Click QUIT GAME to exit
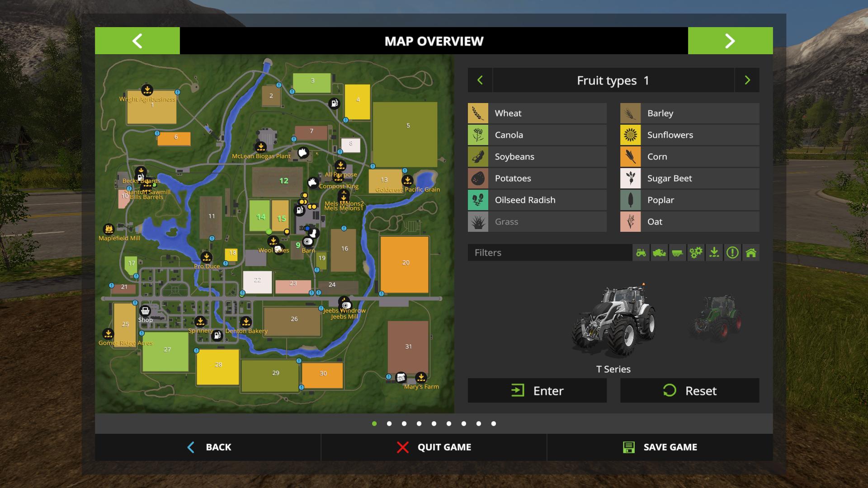Screen dimensions: 868x488 coord(434,447)
